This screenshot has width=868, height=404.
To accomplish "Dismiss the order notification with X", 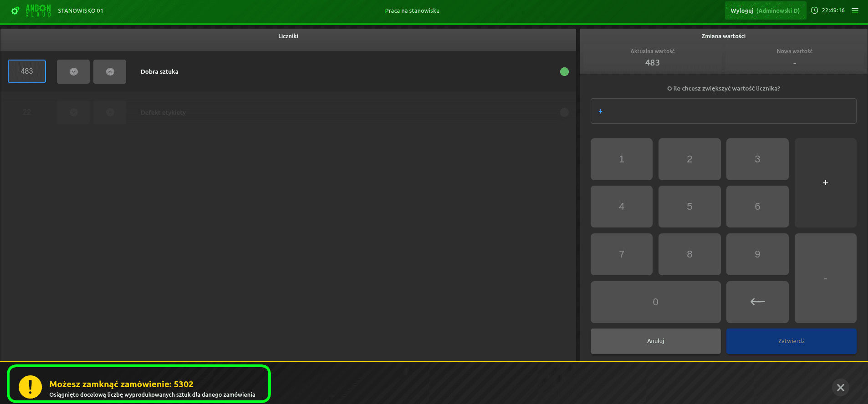I will 840,387.
